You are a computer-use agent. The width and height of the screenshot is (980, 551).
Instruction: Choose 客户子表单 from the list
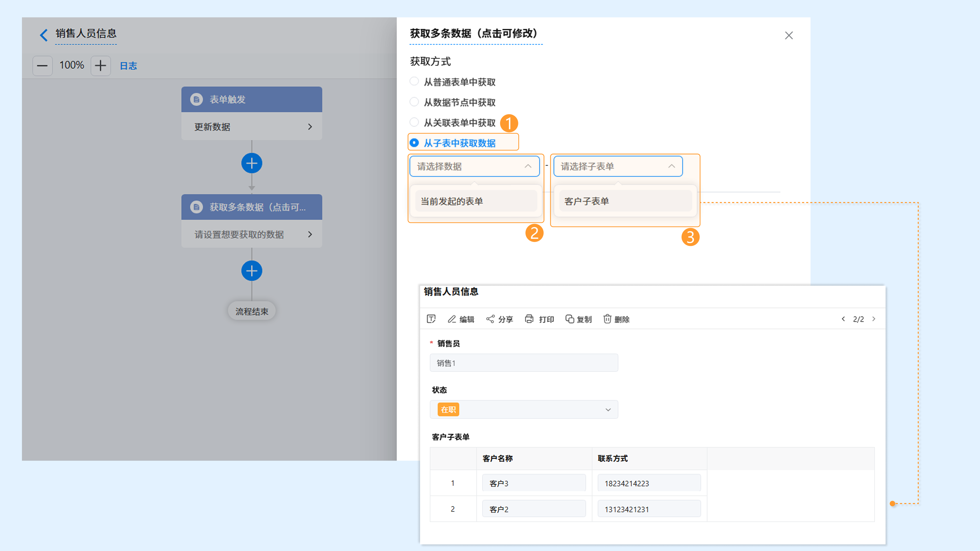tap(625, 201)
